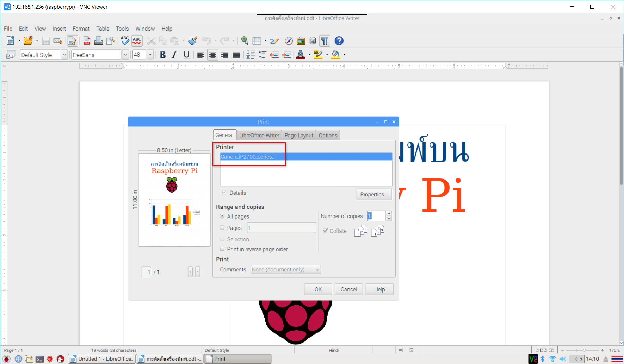Increase number of copies stepper
The height and width of the screenshot is (364, 624).
click(x=389, y=213)
